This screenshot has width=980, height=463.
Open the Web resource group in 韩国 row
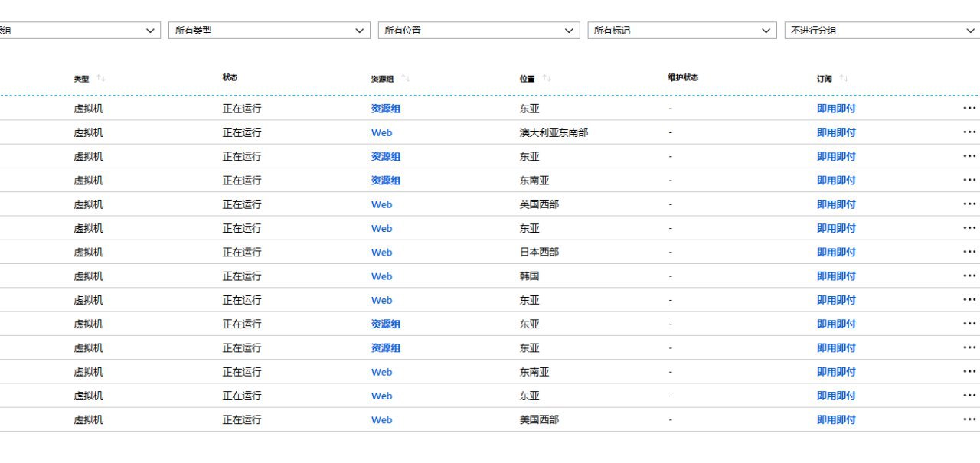click(x=381, y=276)
